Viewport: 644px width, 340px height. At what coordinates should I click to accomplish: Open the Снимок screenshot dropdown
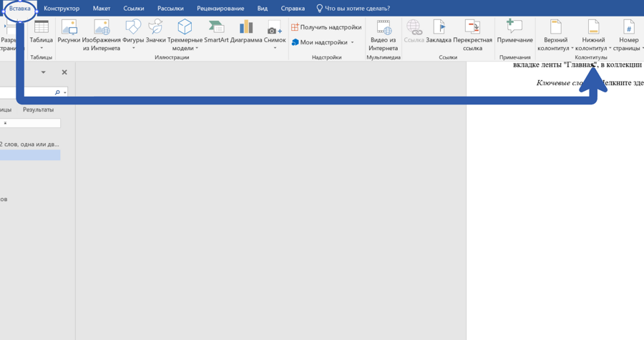pyautogui.click(x=275, y=48)
